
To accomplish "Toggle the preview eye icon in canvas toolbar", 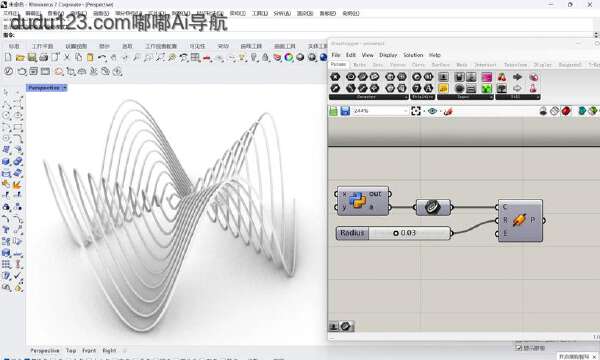I will click(432, 111).
